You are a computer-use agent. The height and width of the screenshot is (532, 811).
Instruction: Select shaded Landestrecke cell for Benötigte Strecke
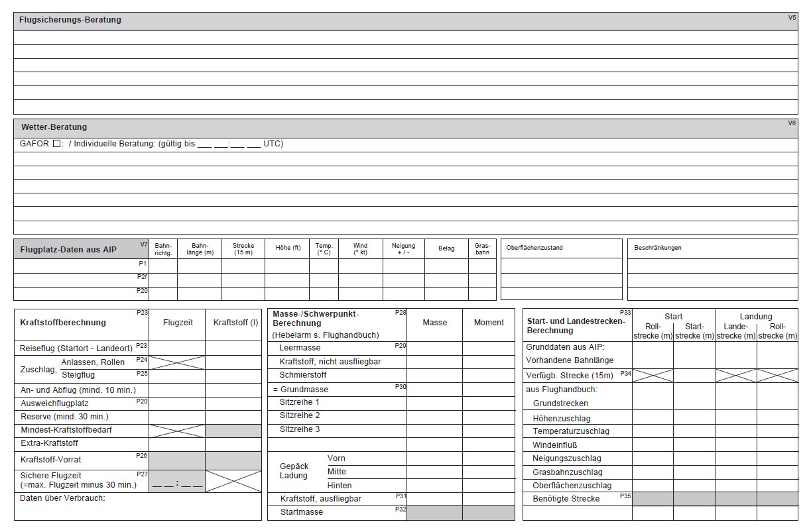pos(736,499)
